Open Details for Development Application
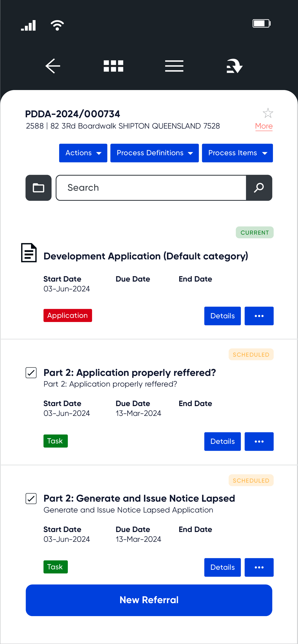 click(222, 316)
